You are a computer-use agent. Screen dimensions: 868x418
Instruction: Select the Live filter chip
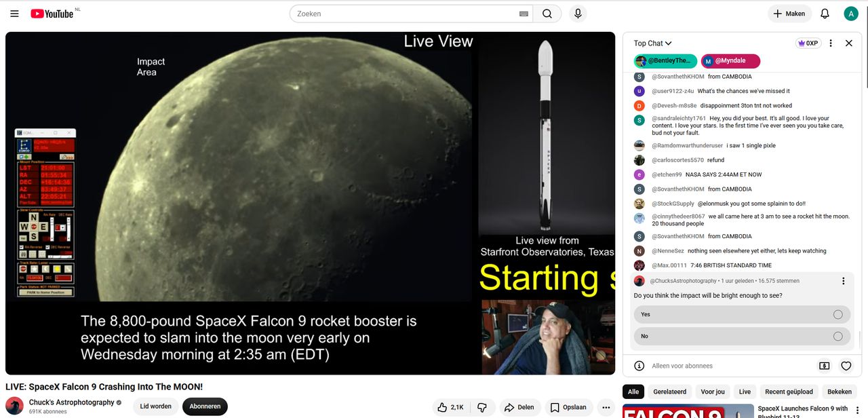[x=745, y=392]
